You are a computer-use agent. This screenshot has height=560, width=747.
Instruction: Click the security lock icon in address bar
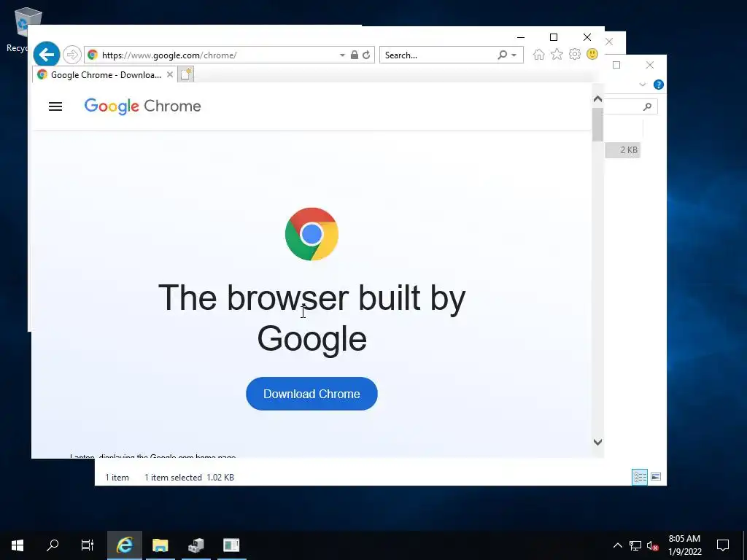tap(354, 55)
